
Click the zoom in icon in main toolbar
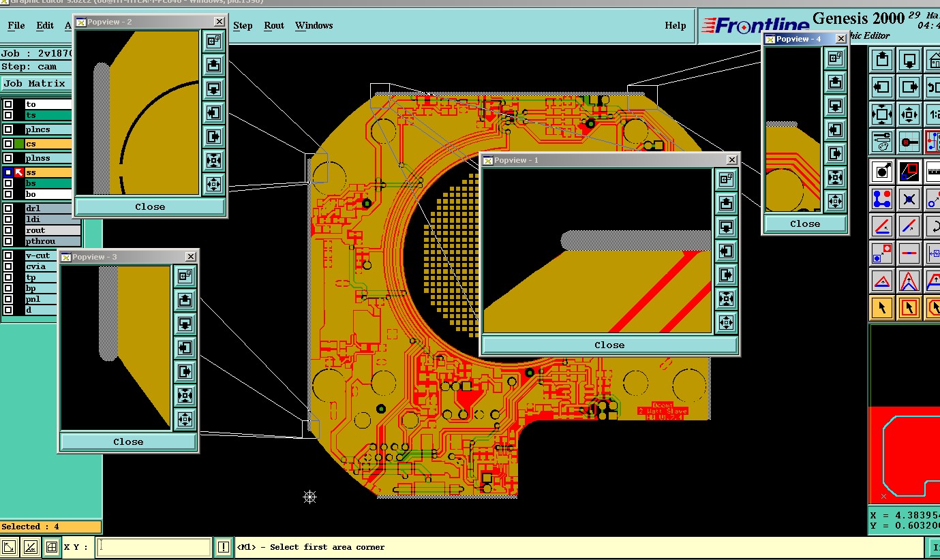pyautogui.click(x=883, y=114)
